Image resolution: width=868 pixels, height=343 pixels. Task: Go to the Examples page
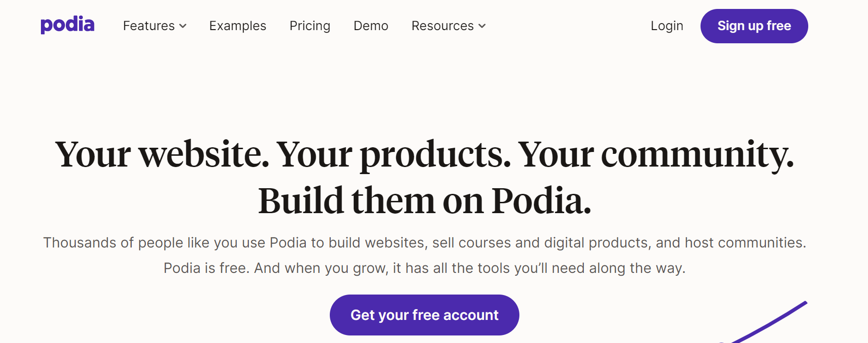(x=238, y=26)
